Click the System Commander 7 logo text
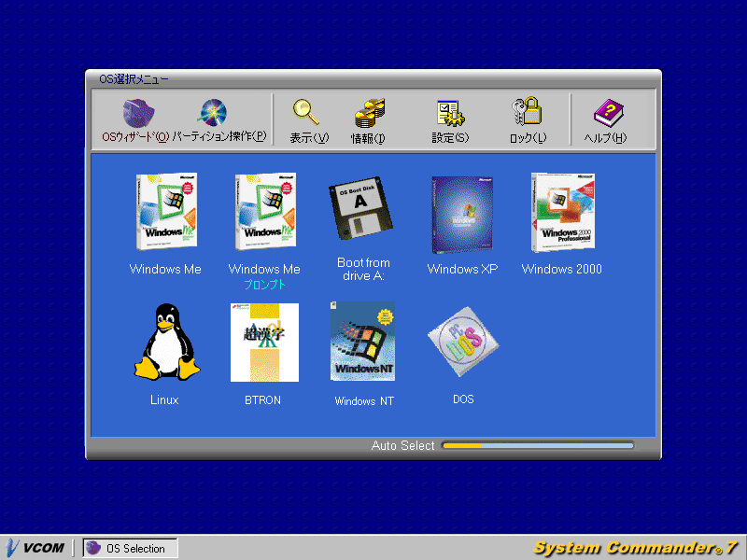 pyautogui.click(x=636, y=548)
